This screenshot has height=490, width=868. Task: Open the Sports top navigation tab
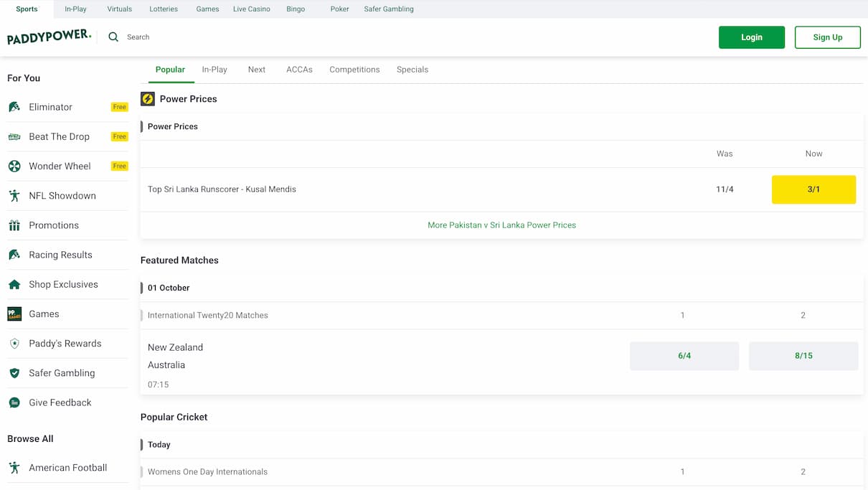(x=27, y=9)
